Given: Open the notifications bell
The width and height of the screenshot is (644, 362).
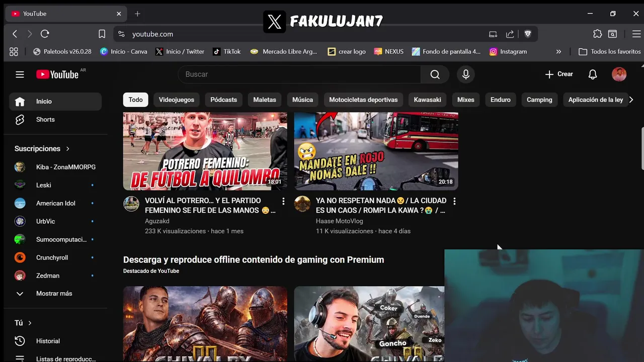Looking at the screenshot, I should point(593,74).
